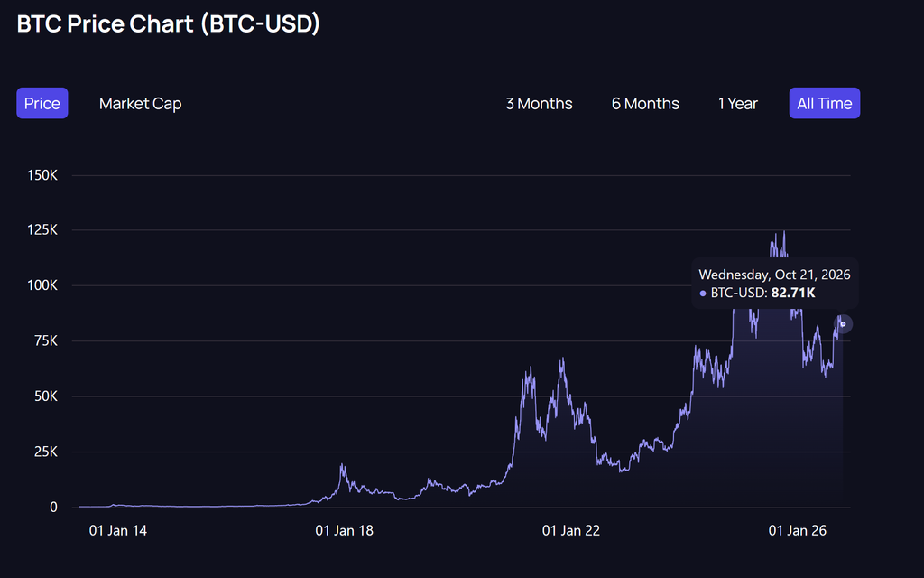Image resolution: width=924 pixels, height=578 pixels.
Task: Click the BTC Price Chart (BTC-USD) heading
Action: (169, 23)
